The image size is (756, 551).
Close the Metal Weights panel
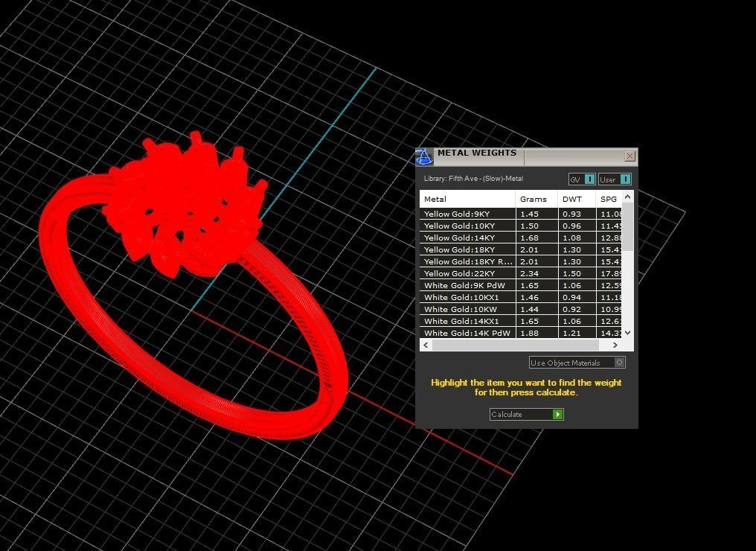pyautogui.click(x=630, y=156)
